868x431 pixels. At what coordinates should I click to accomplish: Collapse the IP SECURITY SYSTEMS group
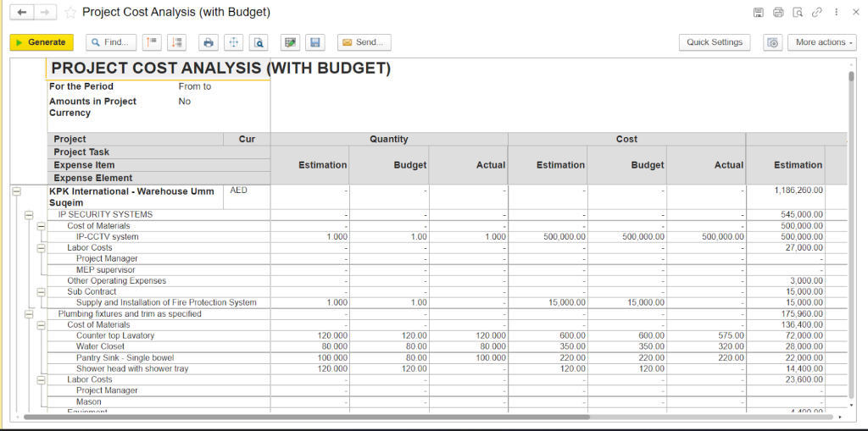click(28, 215)
